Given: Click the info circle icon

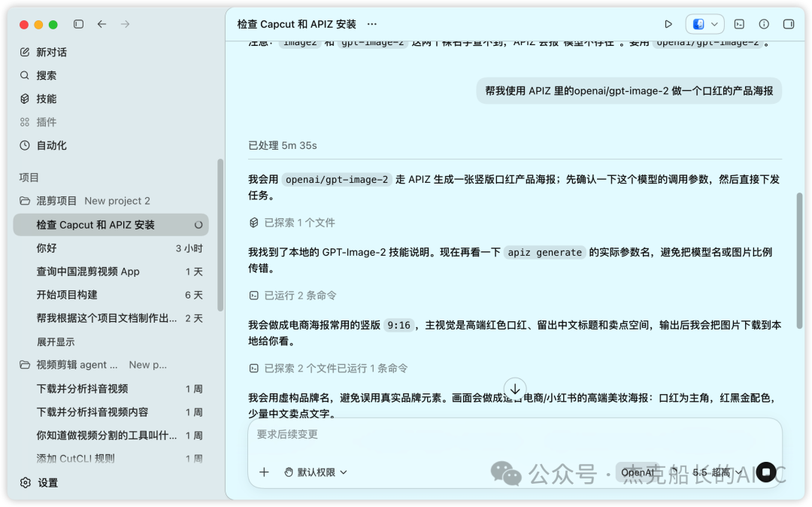Looking at the screenshot, I should point(764,24).
